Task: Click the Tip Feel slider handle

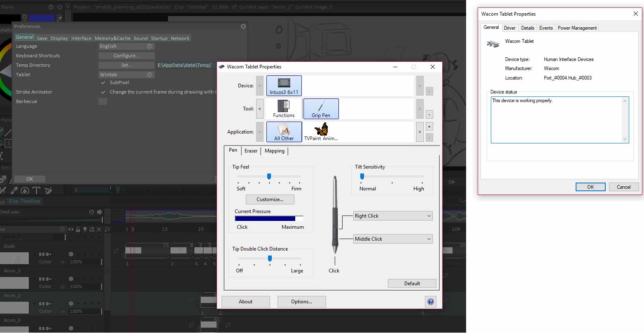Action: pos(269,176)
